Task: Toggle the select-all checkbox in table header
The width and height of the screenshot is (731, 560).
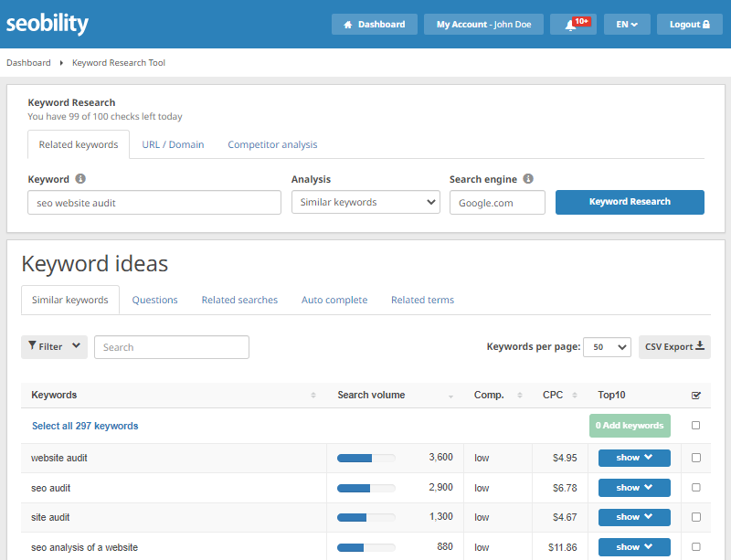Action: [696, 396]
